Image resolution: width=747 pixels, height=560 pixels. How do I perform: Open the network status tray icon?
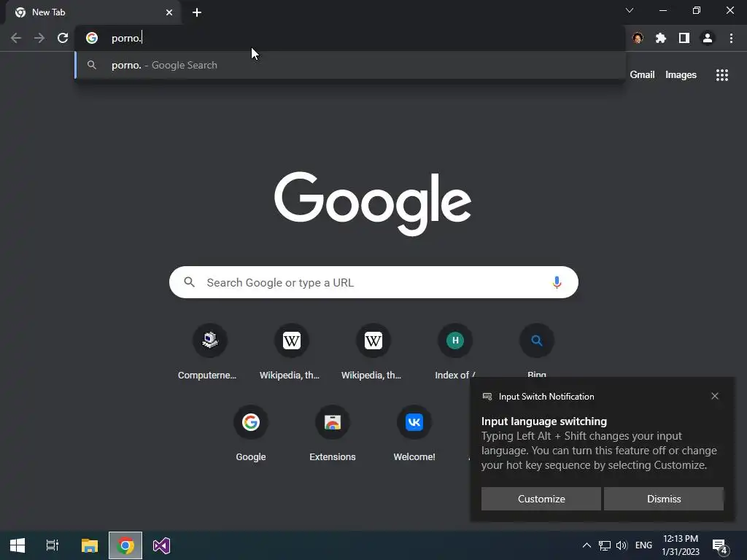[x=605, y=545]
